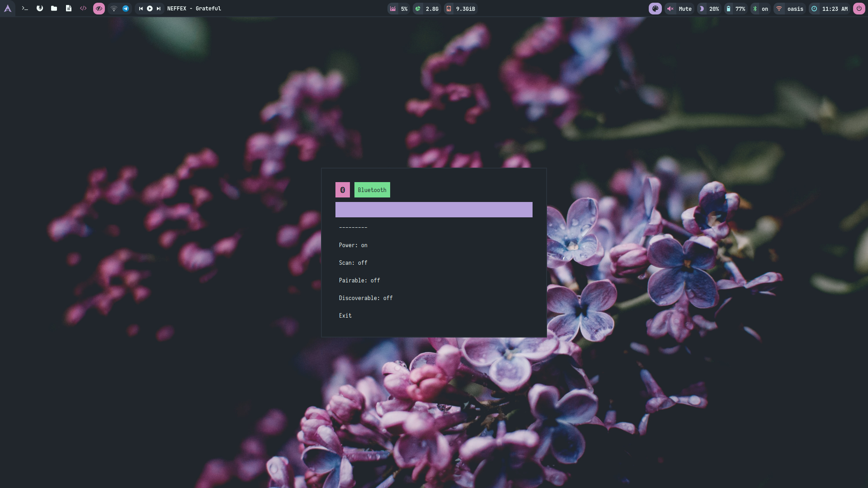The width and height of the screenshot is (868, 488).
Task: Open the color palette theme switcher
Action: pos(655,9)
